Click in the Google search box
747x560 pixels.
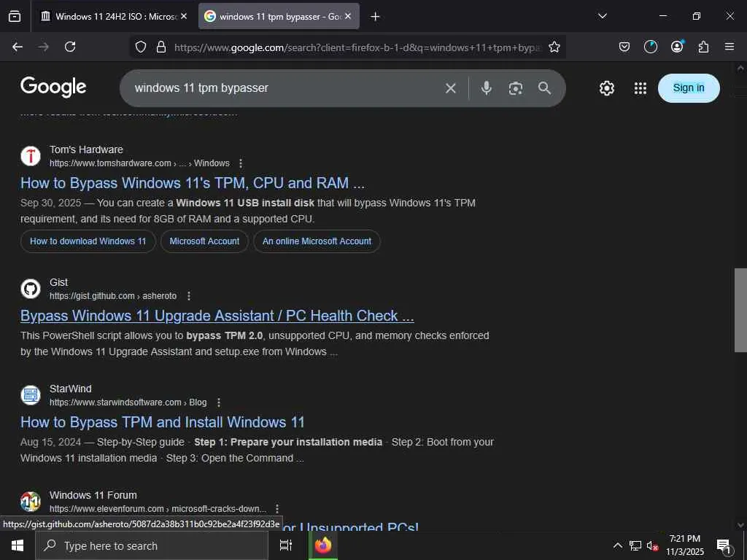pos(286,88)
